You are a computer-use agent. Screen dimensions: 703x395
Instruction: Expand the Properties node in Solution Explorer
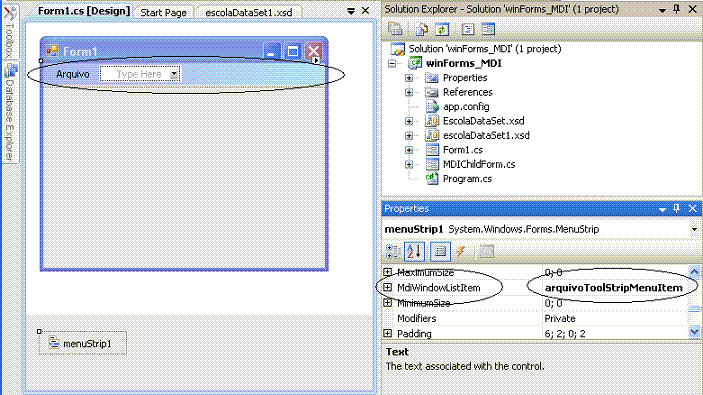tap(409, 78)
